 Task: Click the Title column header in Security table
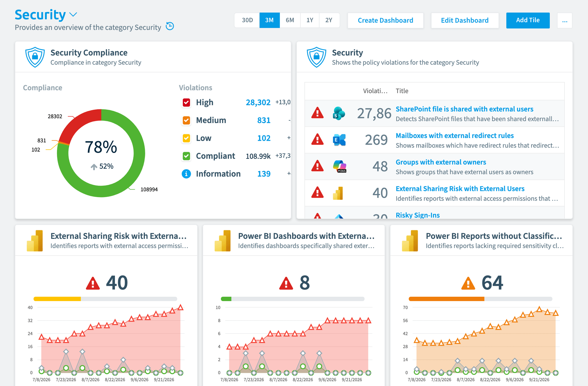click(402, 91)
